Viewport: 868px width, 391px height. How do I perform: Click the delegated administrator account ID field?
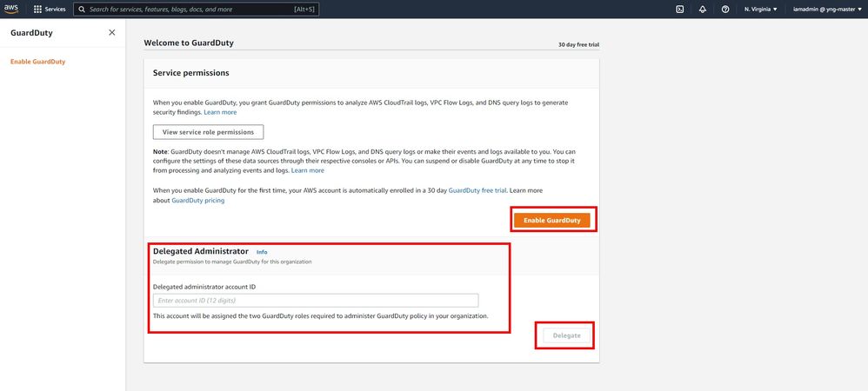click(316, 301)
